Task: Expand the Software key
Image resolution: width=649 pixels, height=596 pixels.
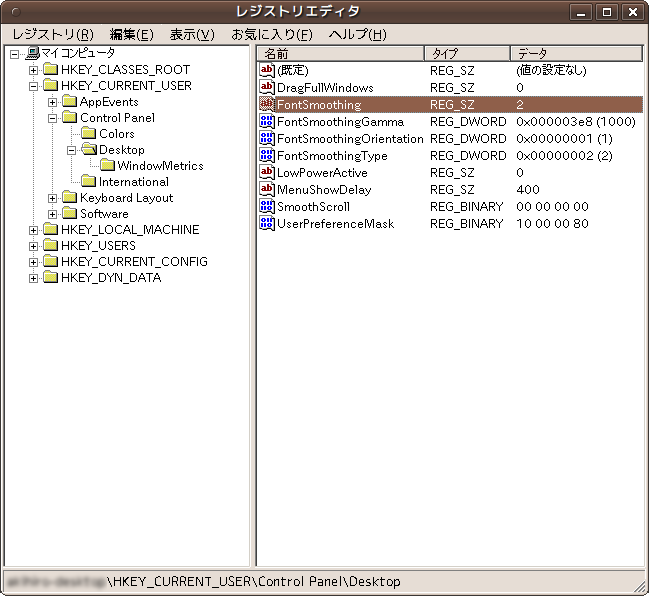Action: 53,214
